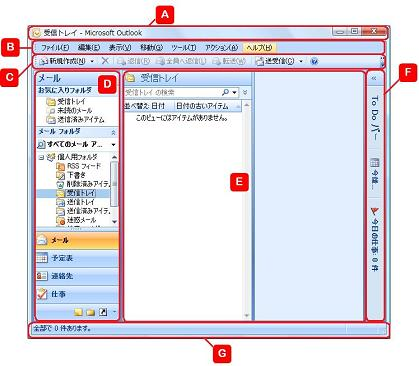Click message list scrollbar up arrow
Image resolution: width=419 pixels, height=366 pixels.
point(246,105)
